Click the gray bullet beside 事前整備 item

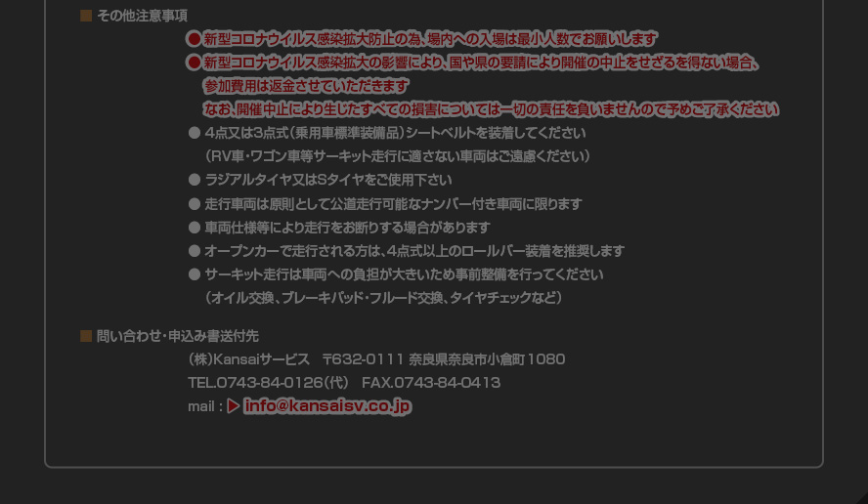pyautogui.click(x=195, y=273)
